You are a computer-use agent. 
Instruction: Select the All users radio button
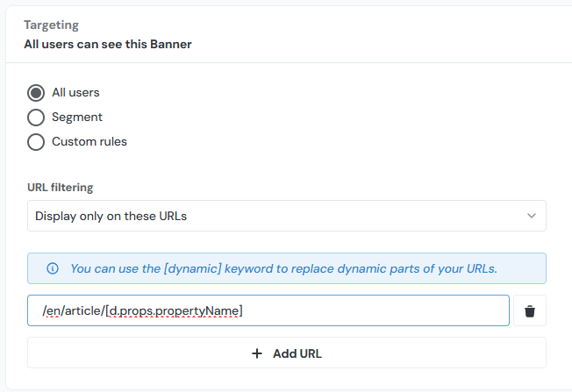click(36, 92)
